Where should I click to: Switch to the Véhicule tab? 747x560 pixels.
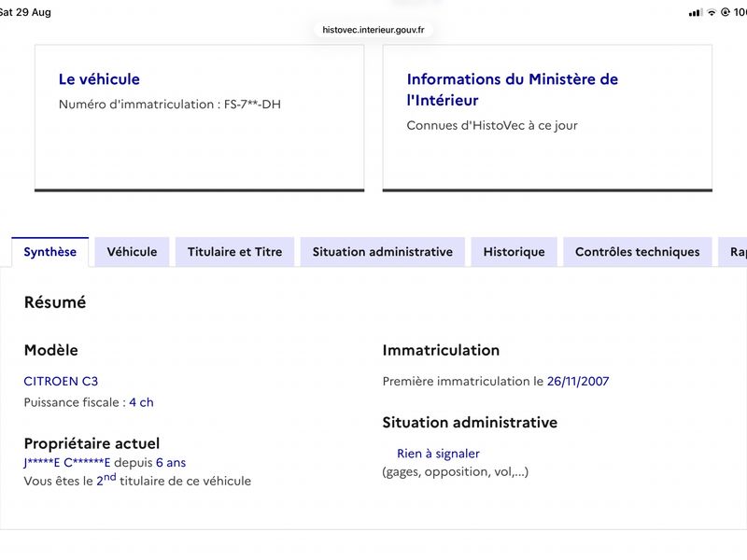[132, 252]
